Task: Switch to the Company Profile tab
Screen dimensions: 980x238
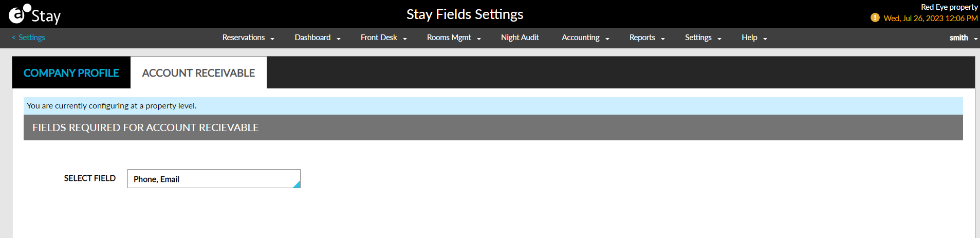Action: coord(71,73)
